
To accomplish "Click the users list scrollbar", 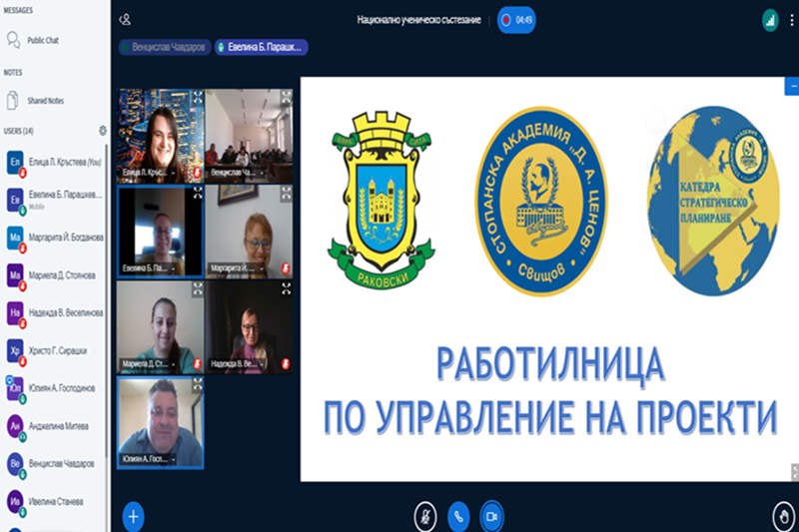I will [106, 300].
